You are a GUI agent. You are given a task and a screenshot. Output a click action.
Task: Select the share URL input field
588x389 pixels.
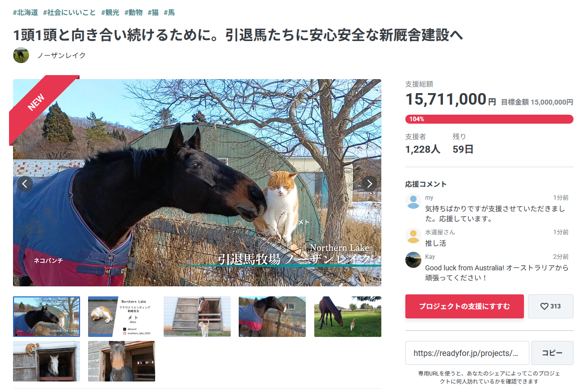pos(467,353)
